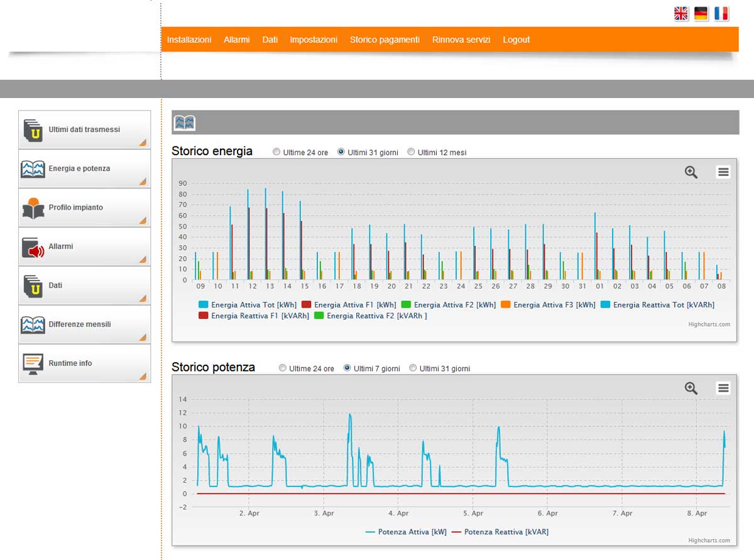Switch language with the British flag
The width and height of the screenshot is (754, 560).
[681, 14]
